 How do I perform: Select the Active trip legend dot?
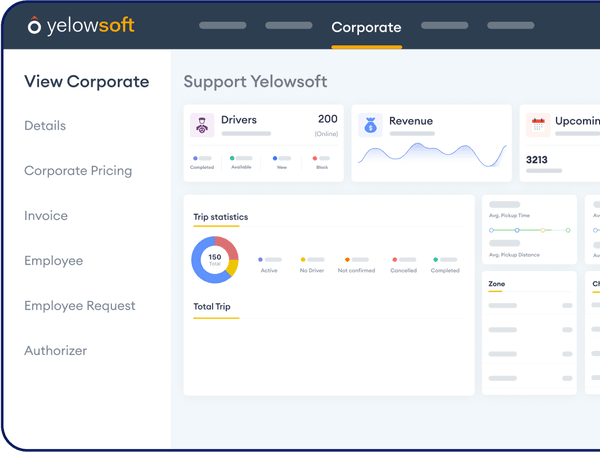[x=261, y=259]
